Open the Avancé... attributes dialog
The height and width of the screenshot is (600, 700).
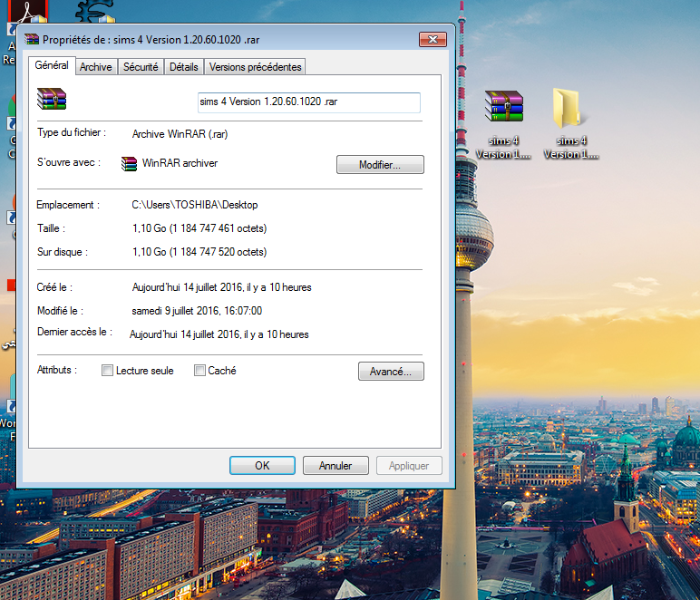[391, 372]
